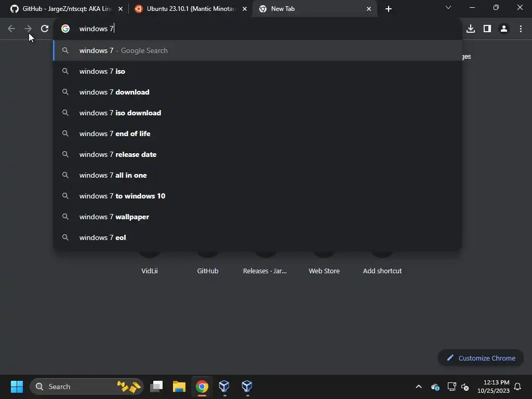Click the OneDrive cloud tray icon
Screen dimensions: 532x399
pyautogui.click(x=435, y=387)
